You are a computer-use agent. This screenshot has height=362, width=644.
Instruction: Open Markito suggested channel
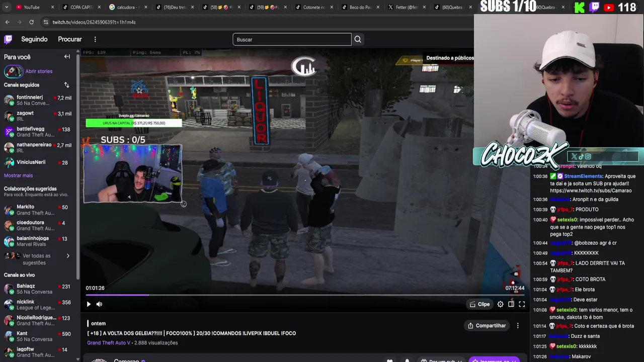[39, 210]
